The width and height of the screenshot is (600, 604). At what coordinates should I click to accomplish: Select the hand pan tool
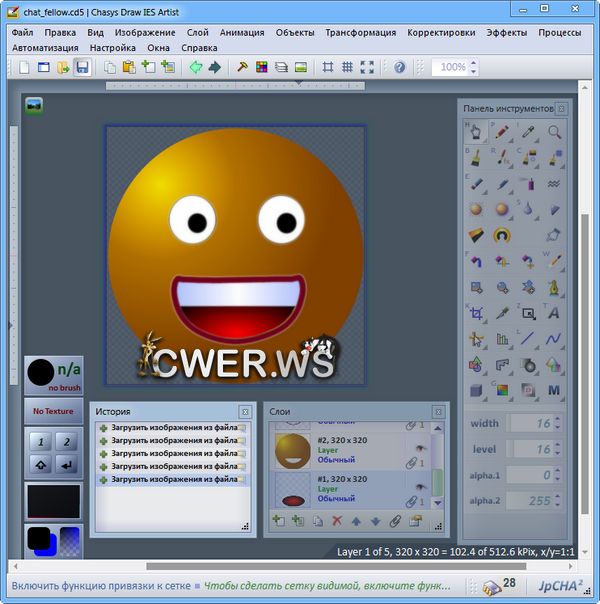point(476,131)
